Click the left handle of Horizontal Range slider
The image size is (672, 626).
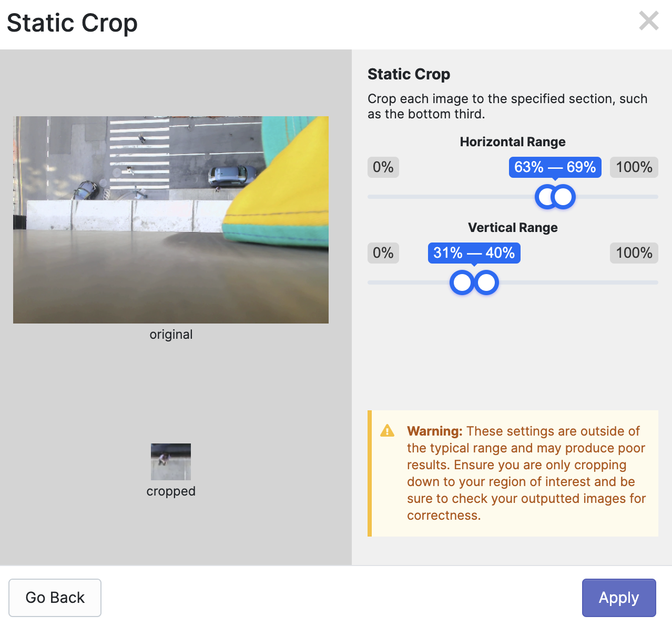point(547,197)
